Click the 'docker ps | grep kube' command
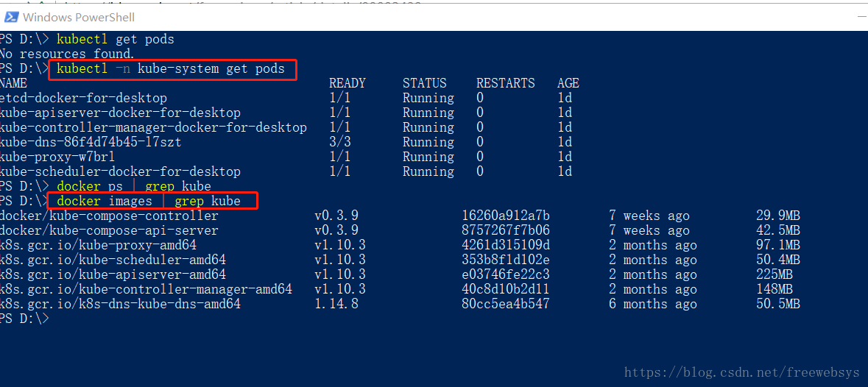Viewport: 868px width, 387px height. [x=133, y=186]
